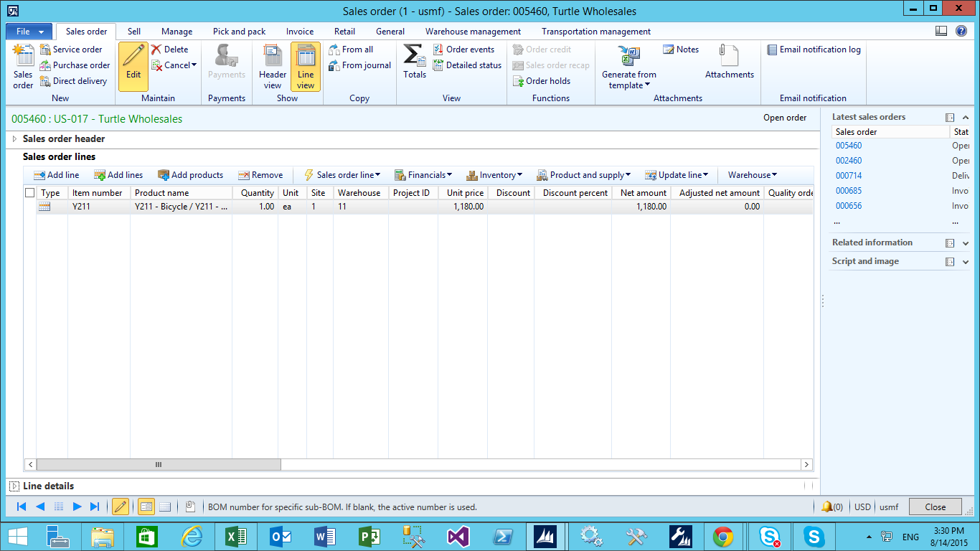Open Email notification log
The width and height of the screenshot is (980, 551).
pos(814,50)
